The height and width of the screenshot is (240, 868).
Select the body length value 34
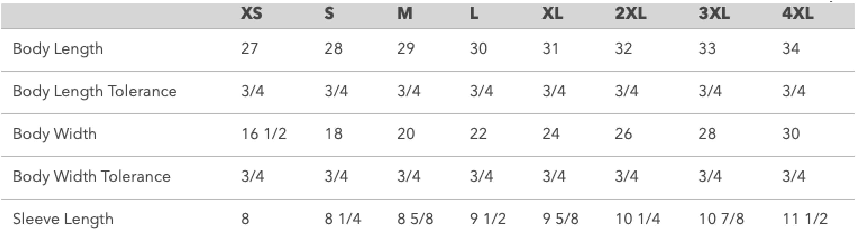(x=790, y=49)
